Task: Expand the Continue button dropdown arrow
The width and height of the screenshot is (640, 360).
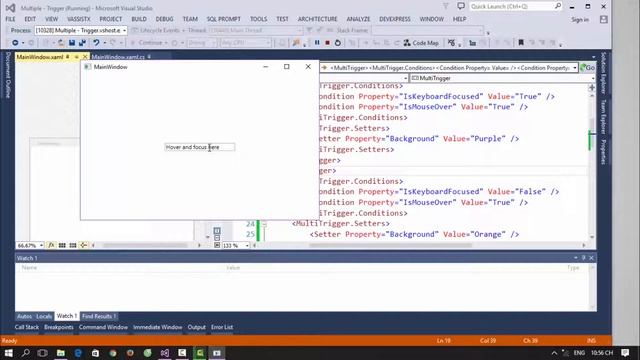Action: click(165, 42)
